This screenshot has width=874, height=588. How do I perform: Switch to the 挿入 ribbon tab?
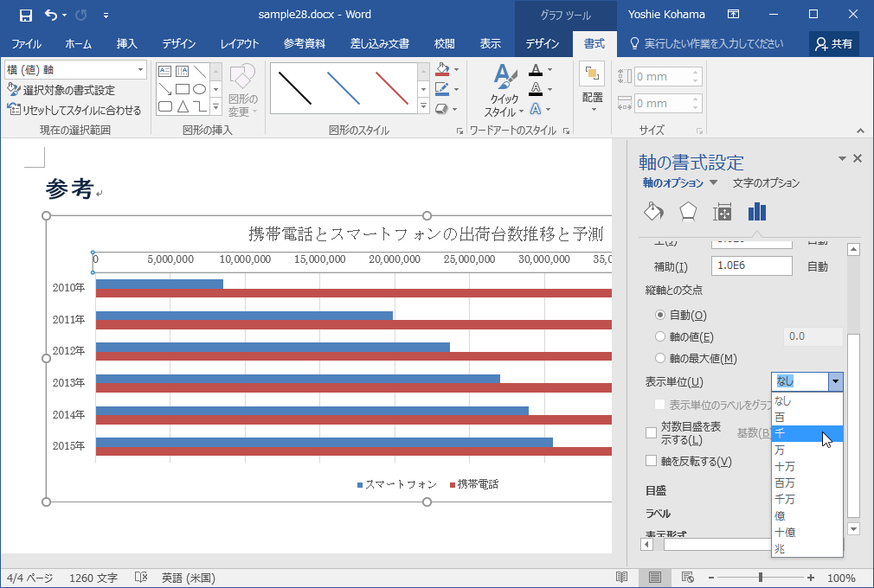[126, 43]
